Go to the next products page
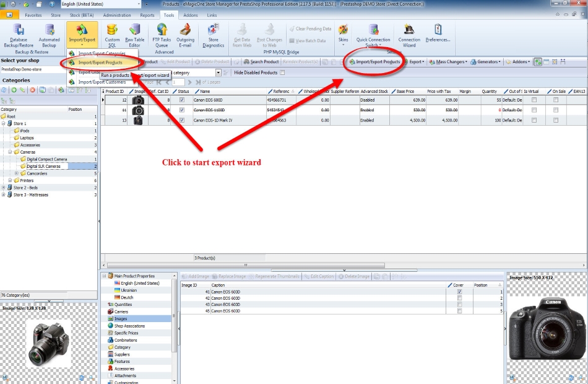Image resolution: width=588 pixels, height=384 pixels. 189,82
